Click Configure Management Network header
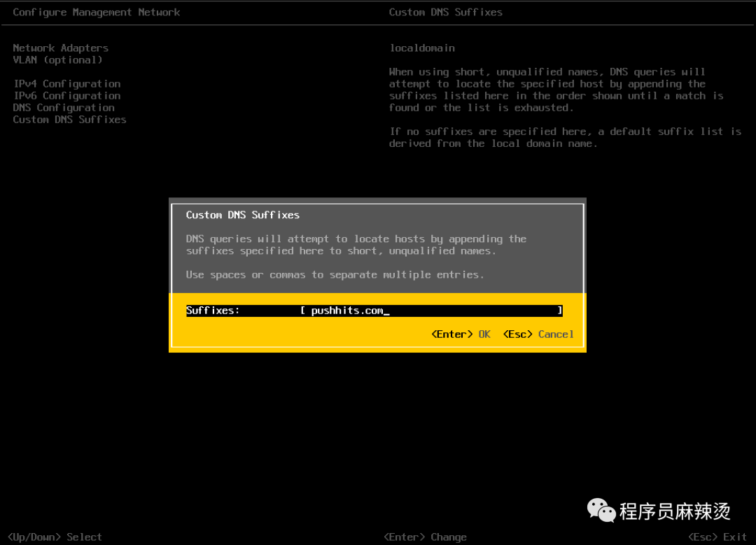756x545 pixels. [x=97, y=12]
